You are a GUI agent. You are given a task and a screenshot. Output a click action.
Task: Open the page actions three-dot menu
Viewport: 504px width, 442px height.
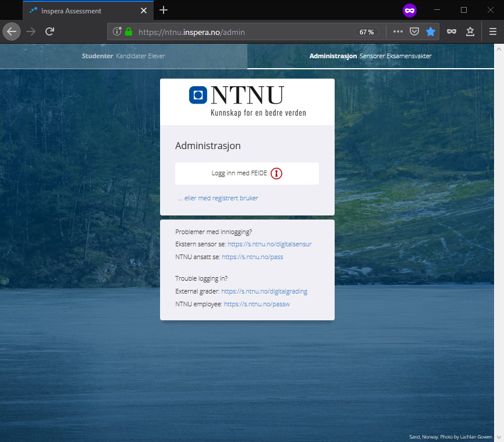tap(398, 31)
